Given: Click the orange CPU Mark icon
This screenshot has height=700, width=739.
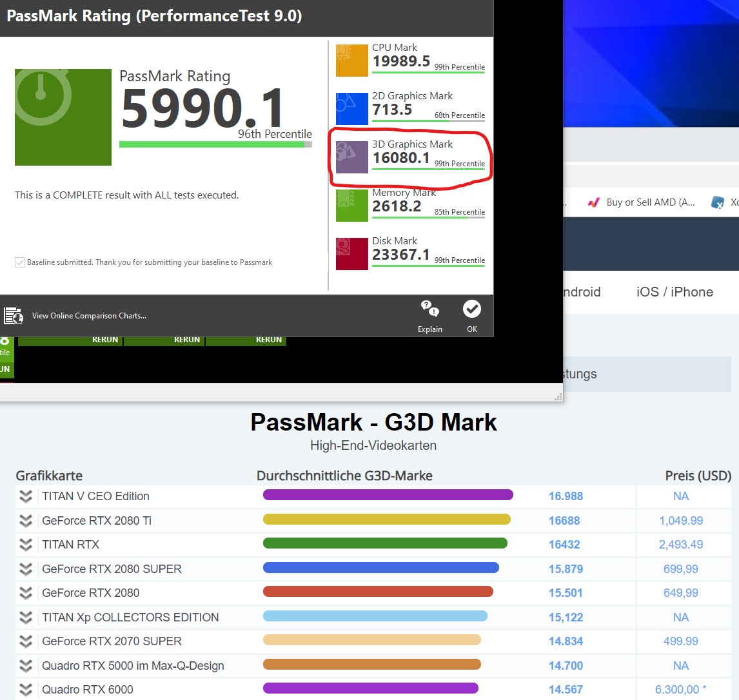Looking at the screenshot, I should coord(351,61).
